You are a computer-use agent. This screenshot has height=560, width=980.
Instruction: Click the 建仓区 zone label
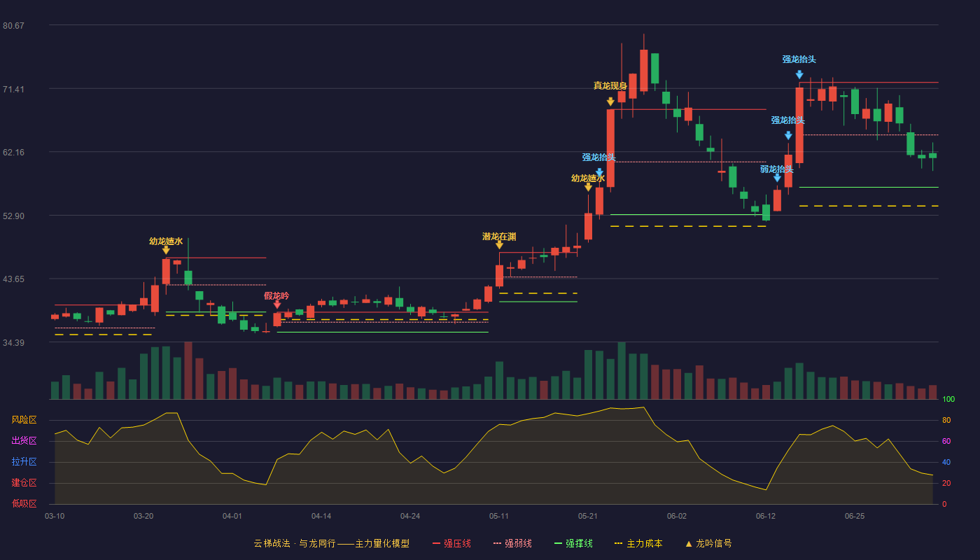[x=24, y=483]
